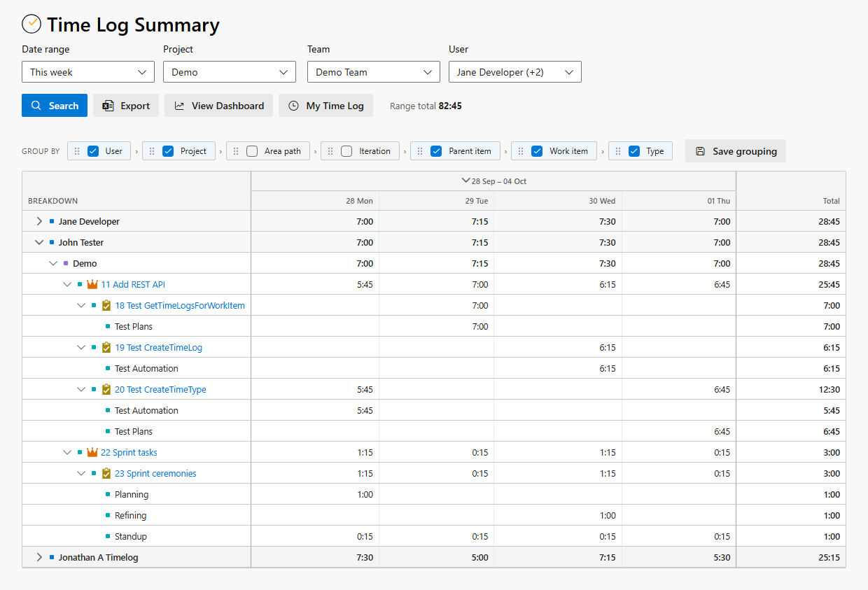The image size is (868, 590).
Task: Expand the Jane Developer row
Action: pos(39,221)
